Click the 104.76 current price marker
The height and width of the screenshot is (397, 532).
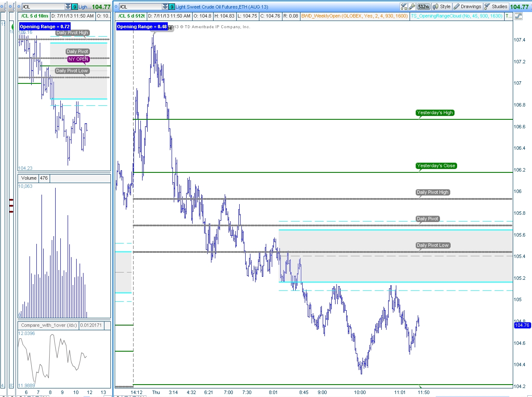522,325
